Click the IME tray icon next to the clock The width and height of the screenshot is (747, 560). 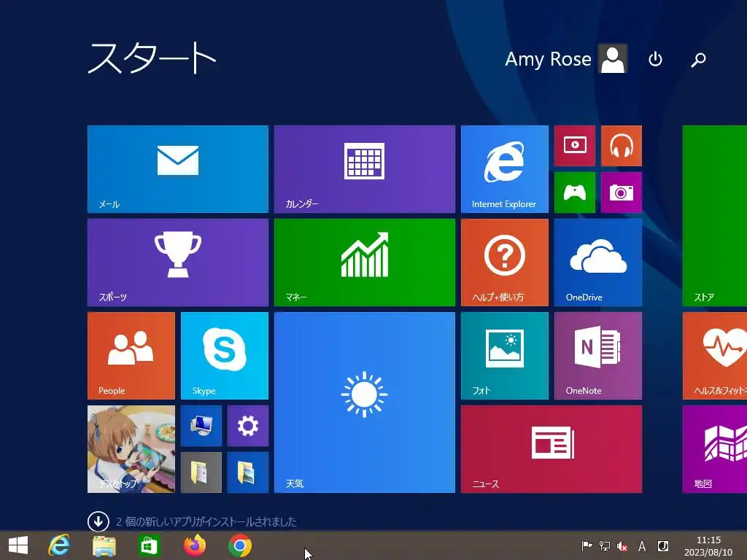coord(662,545)
